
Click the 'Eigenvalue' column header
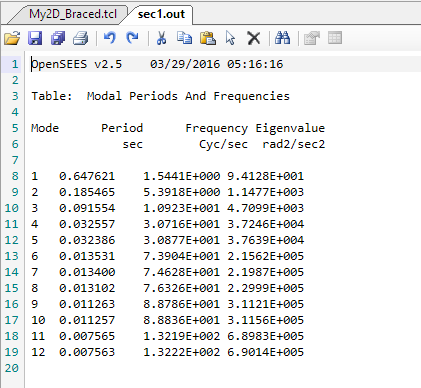coord(290,128)
